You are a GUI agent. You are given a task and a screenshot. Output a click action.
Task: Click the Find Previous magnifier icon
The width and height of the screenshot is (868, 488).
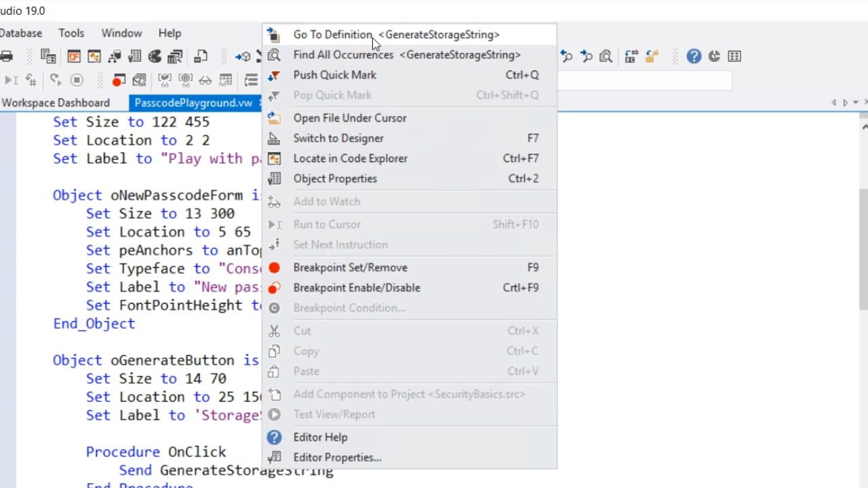(x=567, y=57)
